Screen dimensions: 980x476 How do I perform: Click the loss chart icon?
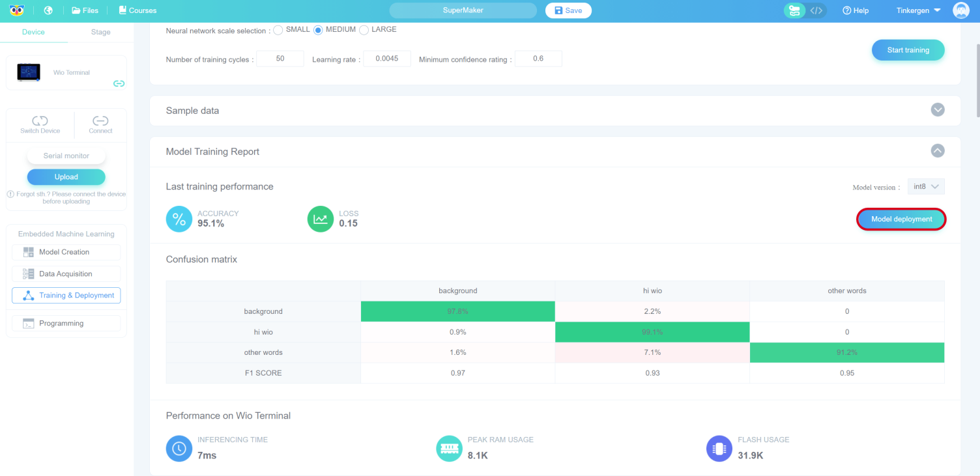[x=321, y=219]
